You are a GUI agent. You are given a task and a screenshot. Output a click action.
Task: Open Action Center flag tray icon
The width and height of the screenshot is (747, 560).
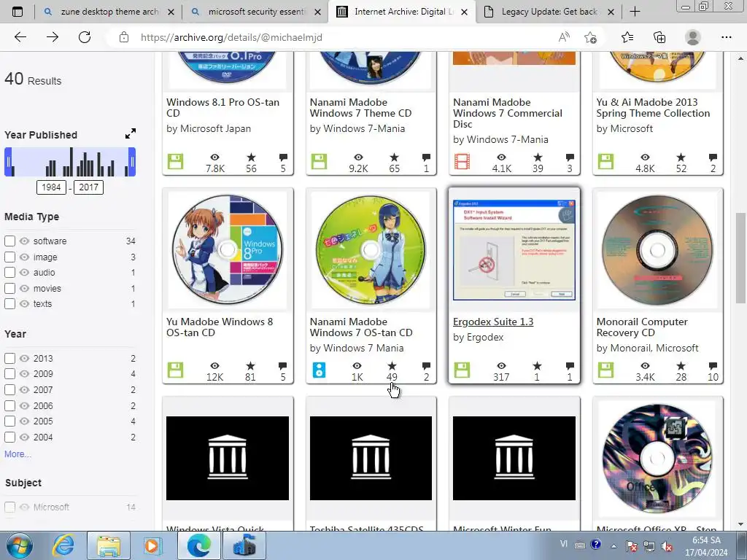point(631,545)
